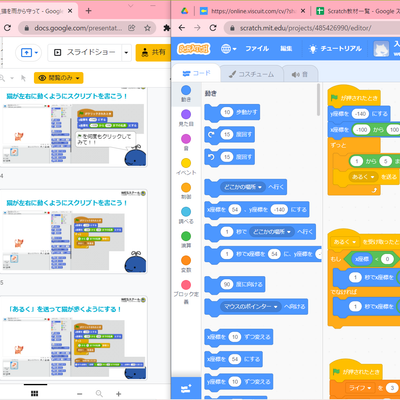Image resolution: width=400 pixels, height=400 pixels.
Task: Open the 閲覧のみ view-only dropdown
Action: pyautogui.click(x=59, y=78)
